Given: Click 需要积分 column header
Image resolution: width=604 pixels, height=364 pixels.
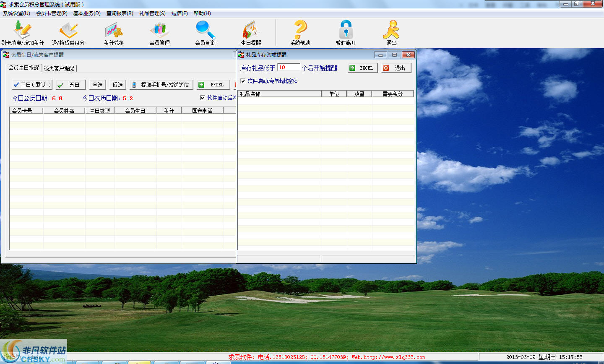Looking at the screenshot, I should (x=393, y=94).
